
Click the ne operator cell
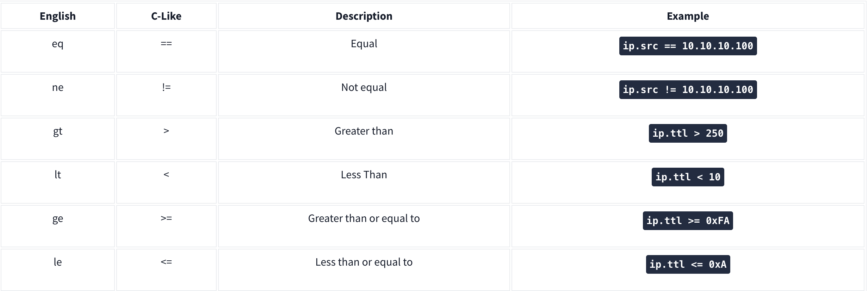[58, 95]
